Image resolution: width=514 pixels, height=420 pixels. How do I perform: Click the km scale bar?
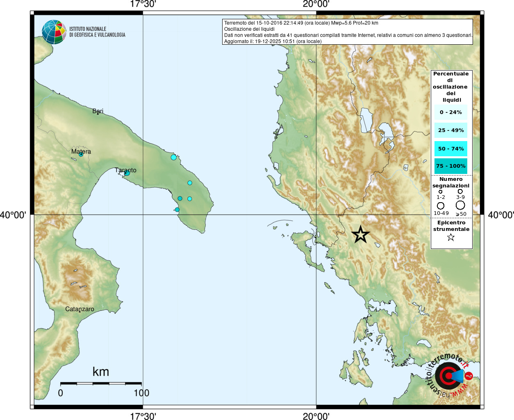click(x=101, y=383)
